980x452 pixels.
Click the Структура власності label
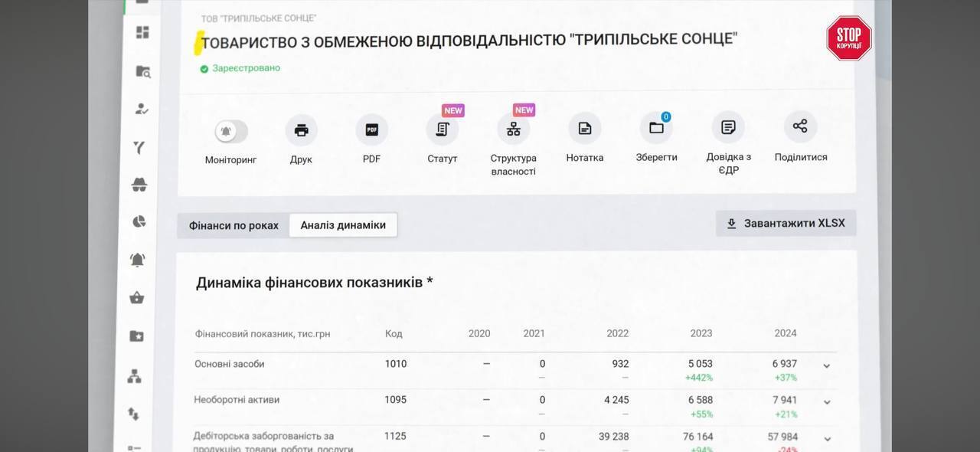click(514, 165)
